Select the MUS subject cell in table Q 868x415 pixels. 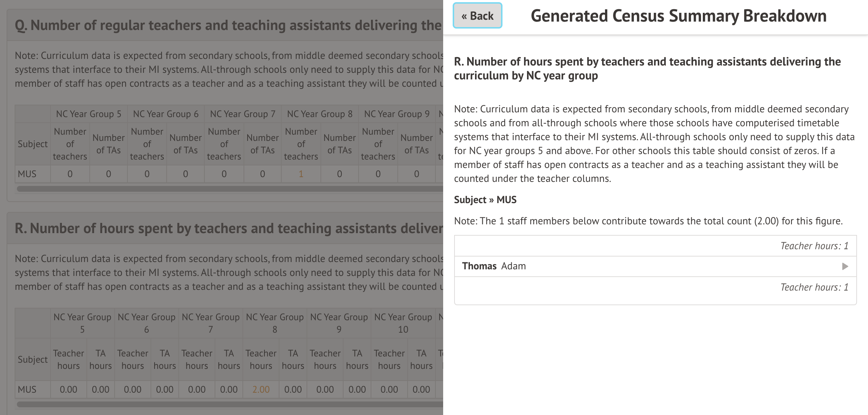[27, 174]
